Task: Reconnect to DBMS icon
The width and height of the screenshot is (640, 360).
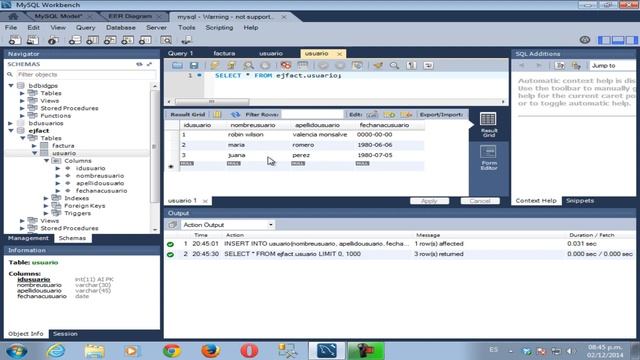Action: pyautogui.click(x=186, y=40)
